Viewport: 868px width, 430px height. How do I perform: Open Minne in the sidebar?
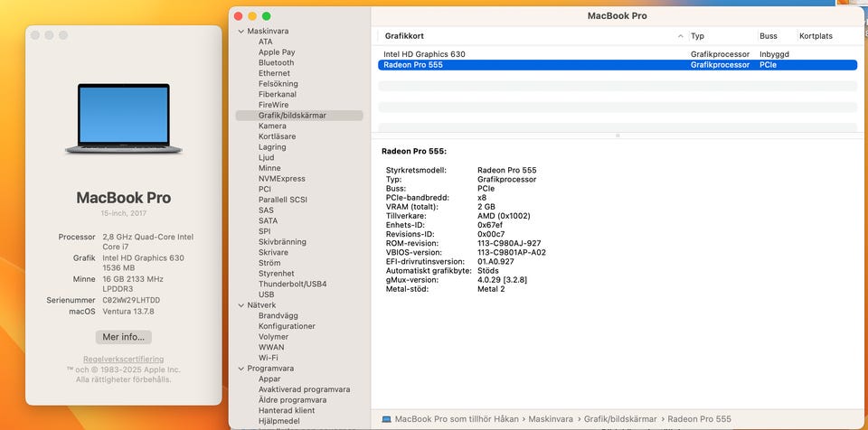269,168
